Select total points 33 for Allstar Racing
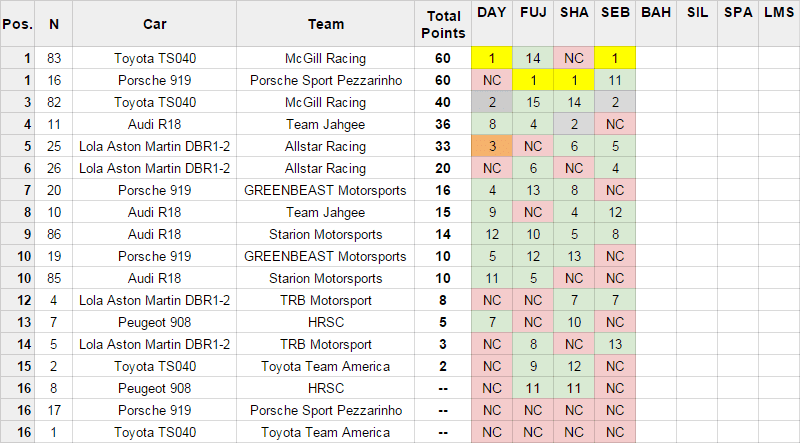Screen dimensions: 800x443 443,146
